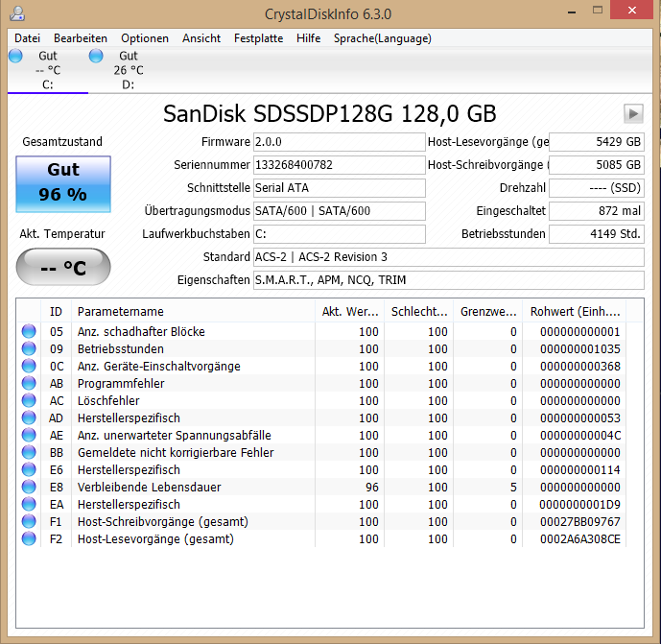Click the Schnittstelle field Serial ATA
The width and height of the screenshot is (661, 644).
coord(340,188)
